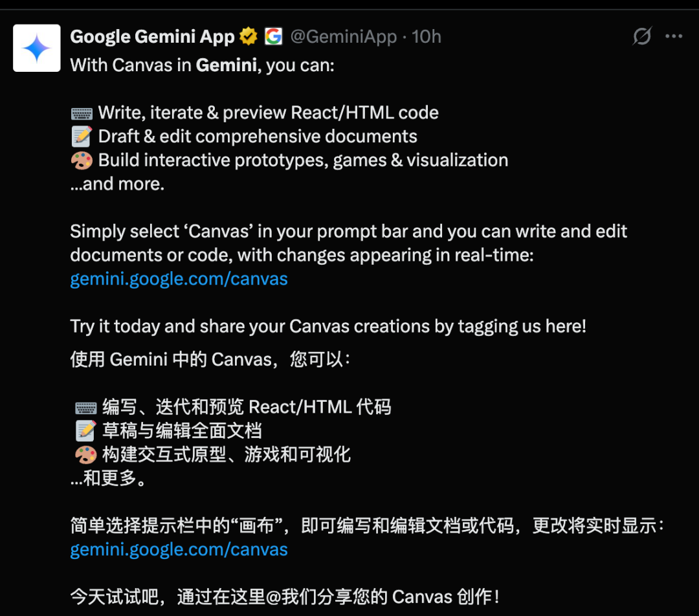Click the memo emoji before 'Draft & edit'
Image resolution: width=699 pixels, height=616 pixels.
pyautogui.click(x=82, y=137)
